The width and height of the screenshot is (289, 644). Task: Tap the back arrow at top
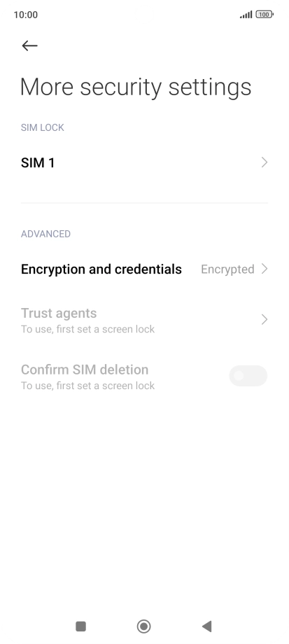pyautogui.click(x=29, y=45)
